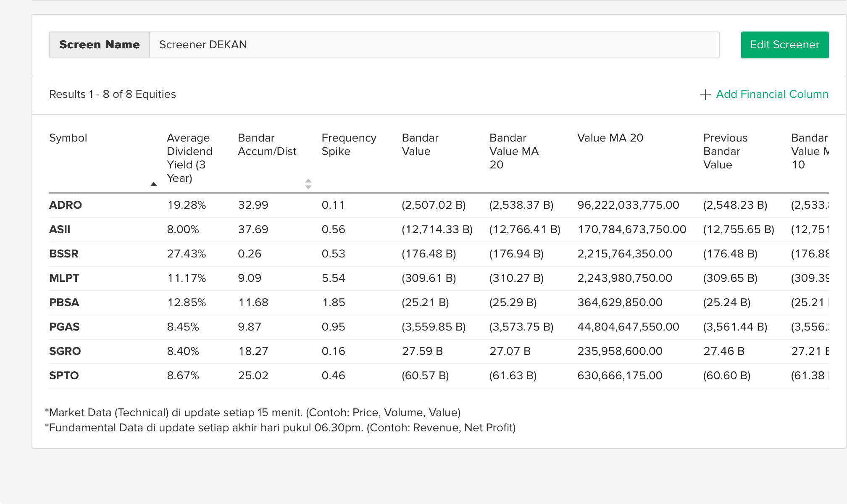
Task: Open the MLPT symbol link
Action: pyautogui.click(x=64, y=278)
